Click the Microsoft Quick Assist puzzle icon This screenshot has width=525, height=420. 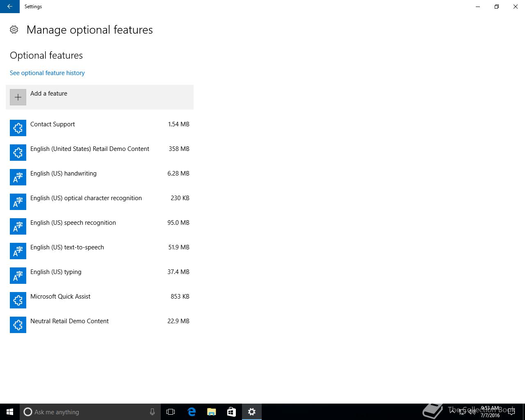tap(18, 300)
